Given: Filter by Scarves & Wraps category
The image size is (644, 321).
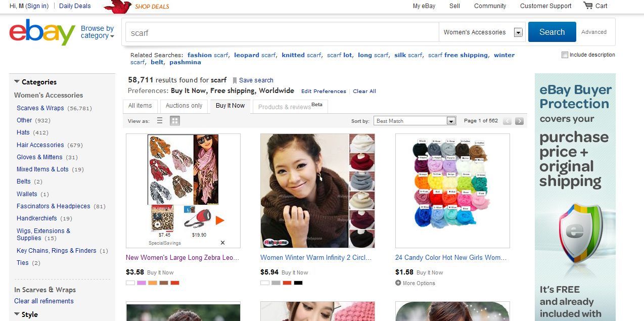Looking at the screenshot, I should (x=40, y=108).
